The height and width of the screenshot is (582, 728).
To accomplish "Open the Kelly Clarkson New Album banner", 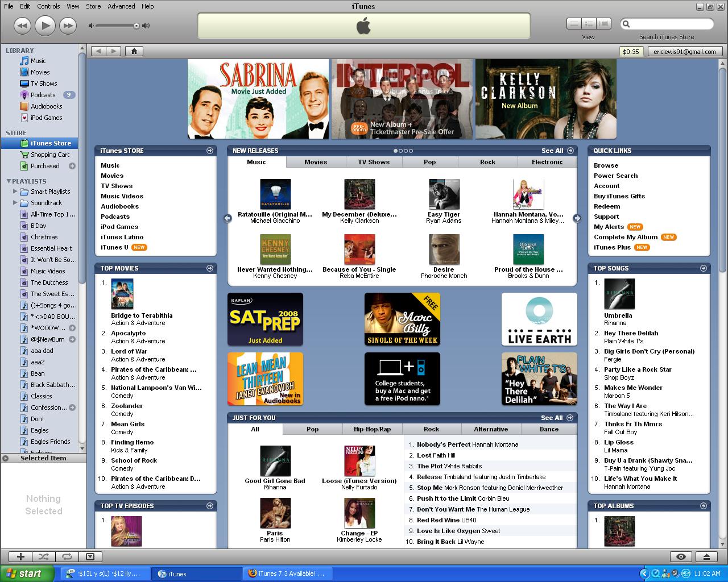I will [x=545, y=99].
